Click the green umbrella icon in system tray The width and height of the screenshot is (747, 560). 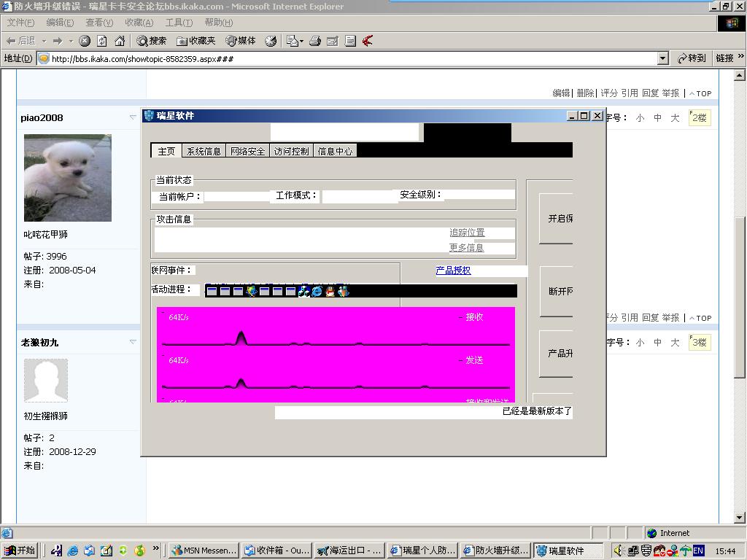[685, 551]
